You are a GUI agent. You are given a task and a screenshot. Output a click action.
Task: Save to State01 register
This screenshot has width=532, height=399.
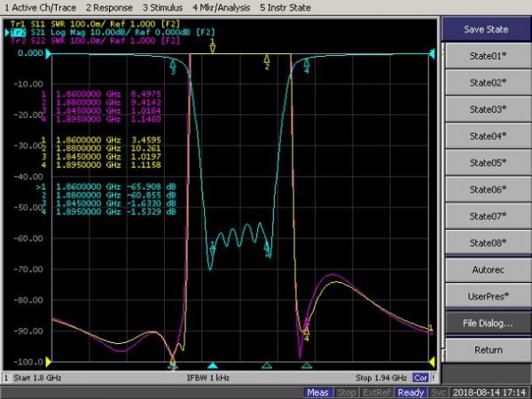click(x=488, y=56)
